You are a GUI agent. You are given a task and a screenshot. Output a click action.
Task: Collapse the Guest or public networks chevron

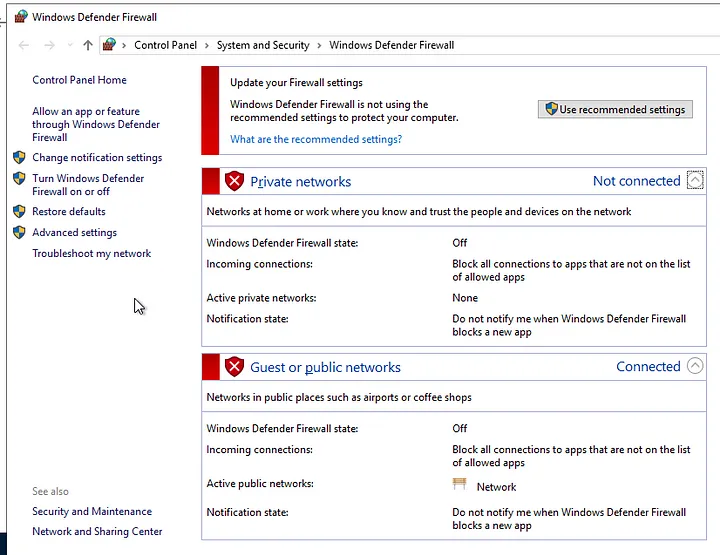[x=696, y=367]
